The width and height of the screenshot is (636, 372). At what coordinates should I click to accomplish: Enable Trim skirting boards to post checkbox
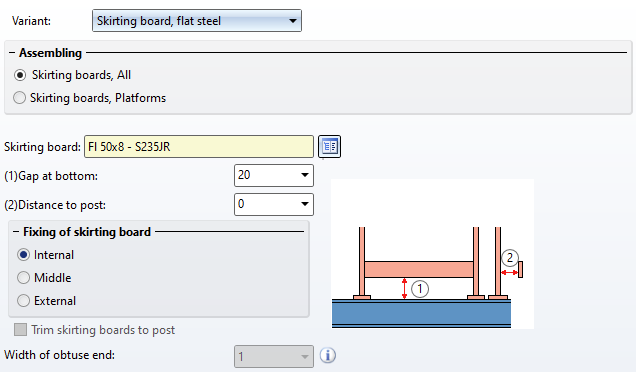pos(20,330)
